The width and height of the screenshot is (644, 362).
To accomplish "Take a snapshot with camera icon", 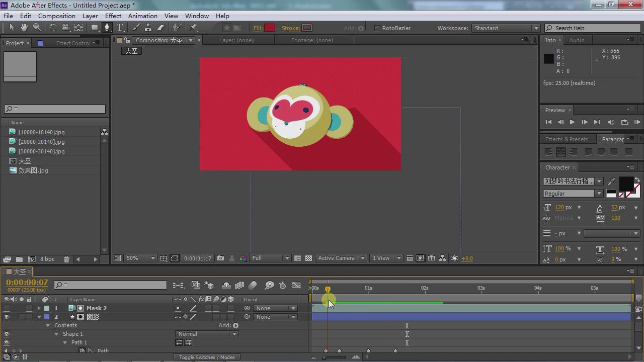I will tap(220, 258).
